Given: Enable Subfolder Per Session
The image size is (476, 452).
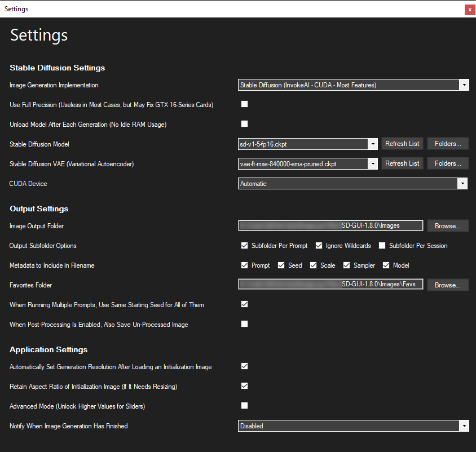Looking at the screenshot, I should pyautogui.click(x=382, y=245).
